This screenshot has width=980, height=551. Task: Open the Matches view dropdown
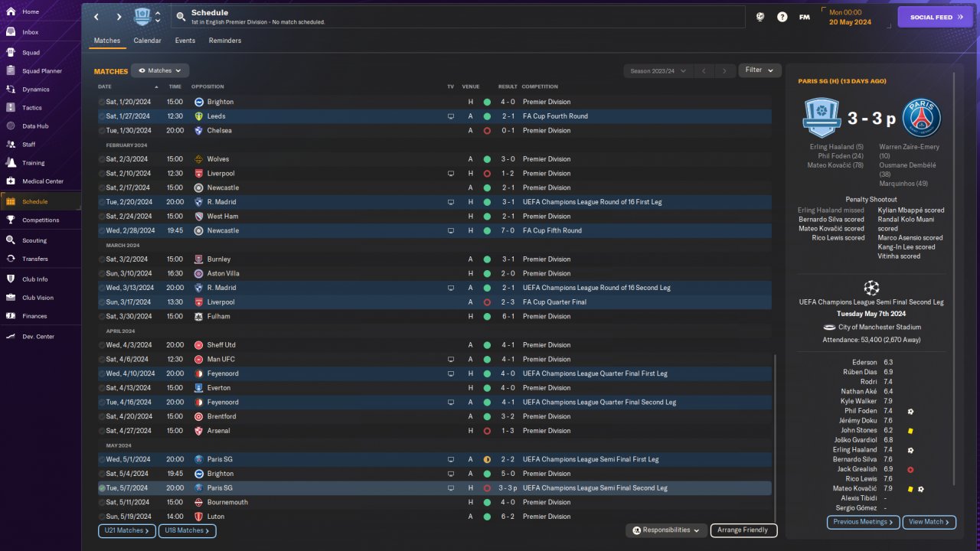click(160, 70)
